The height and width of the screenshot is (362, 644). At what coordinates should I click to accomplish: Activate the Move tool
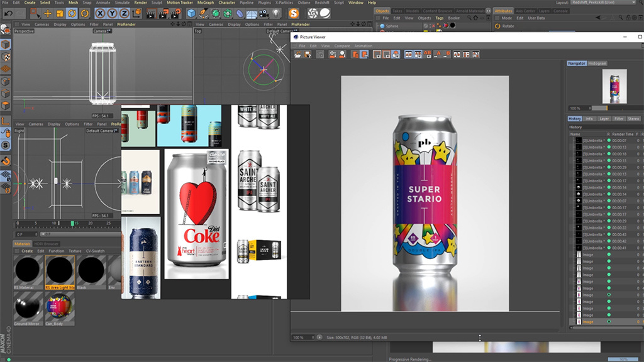point(48,14)
